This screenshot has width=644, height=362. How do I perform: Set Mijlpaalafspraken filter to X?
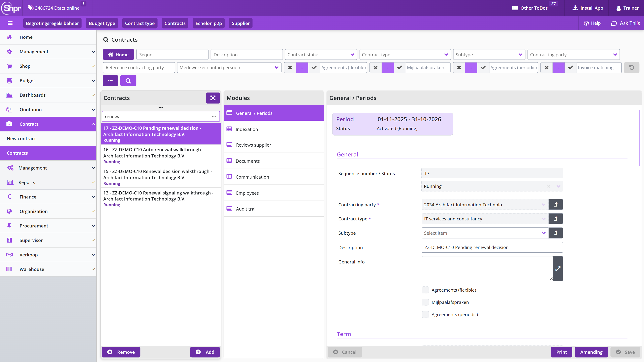point(376,67)
